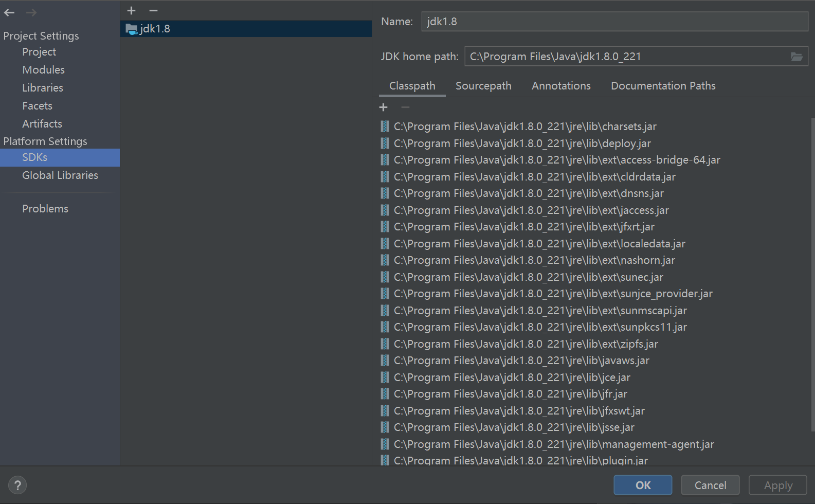Viewport: 815px width, 504px height.
Task: Open Libraries settings page
Action: click(60, 88)
